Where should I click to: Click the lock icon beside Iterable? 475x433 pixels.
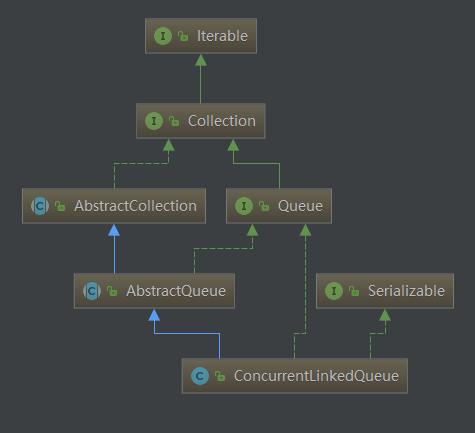pyautogui.click(x=183, y=36)
